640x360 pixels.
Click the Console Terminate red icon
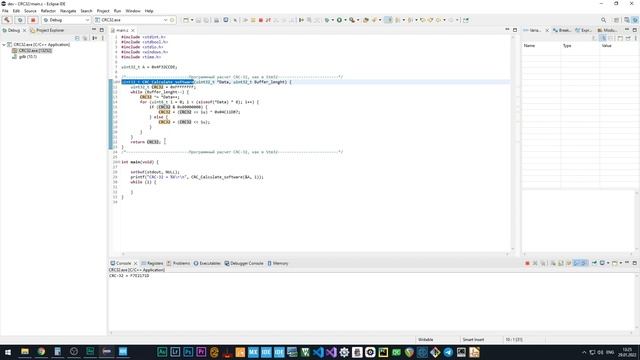tap(527, 263)
